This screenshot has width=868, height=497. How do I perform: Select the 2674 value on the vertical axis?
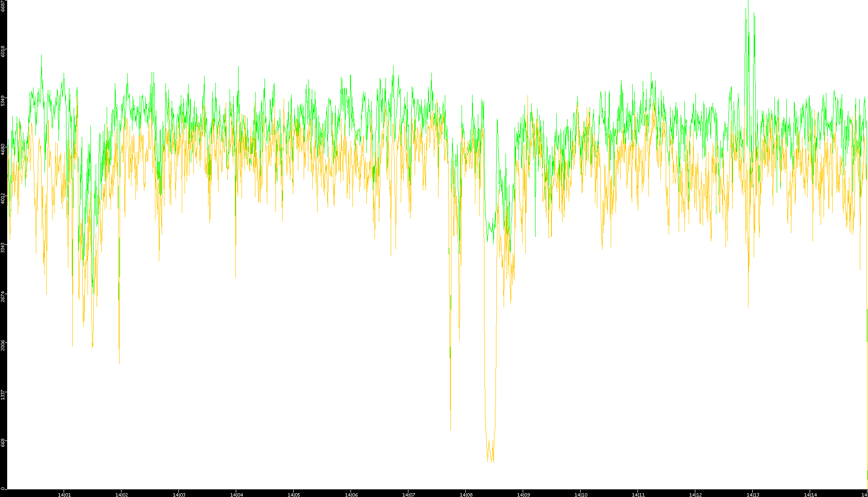pos(3,296)
